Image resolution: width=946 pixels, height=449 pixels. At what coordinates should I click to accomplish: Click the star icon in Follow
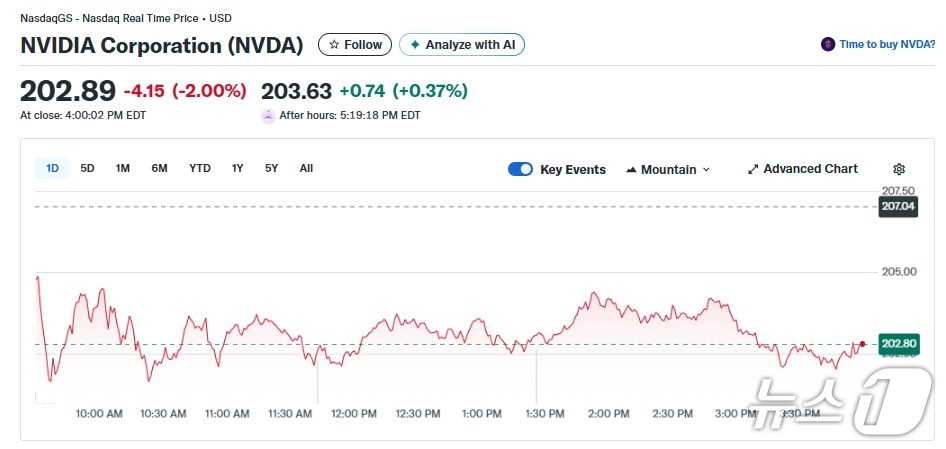click(334, 45)
